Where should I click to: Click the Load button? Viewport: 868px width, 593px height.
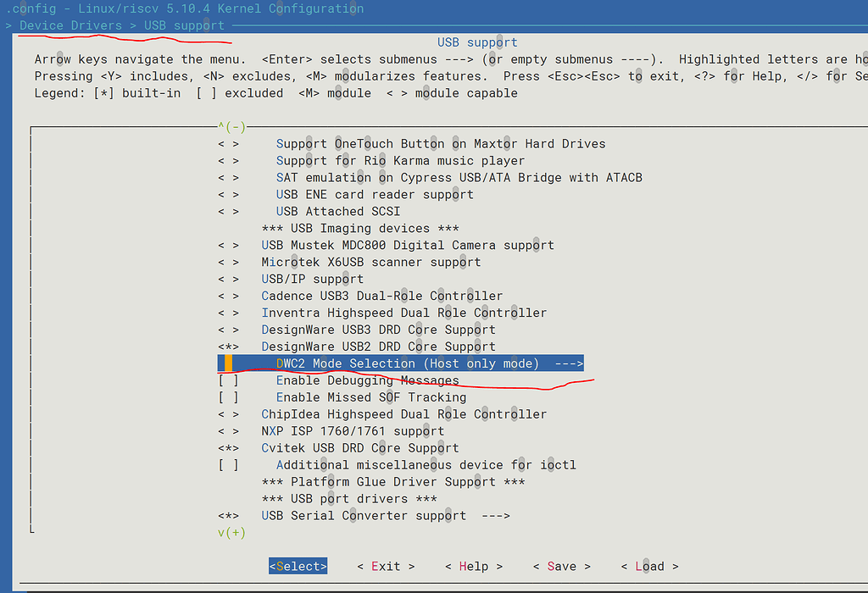click(648, 566)
